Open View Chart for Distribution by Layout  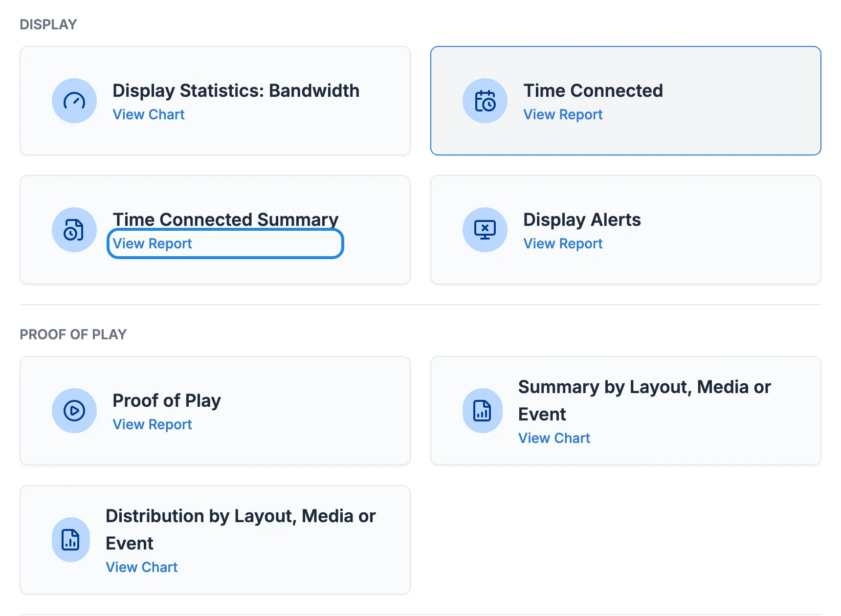point(142,567)
